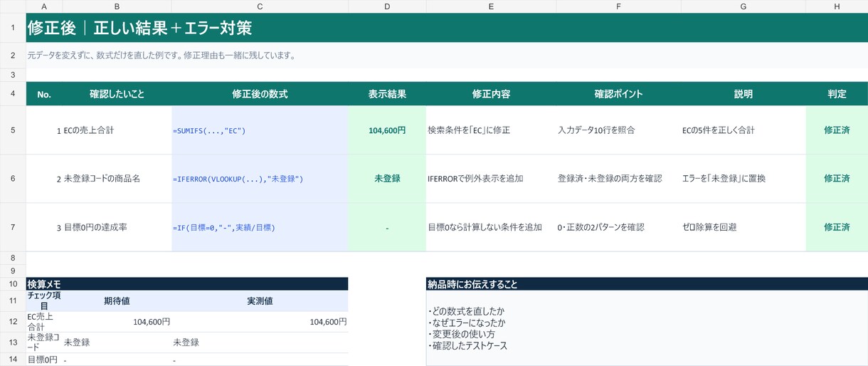The image size is (868, 366).
Task: Select measured value 未登録 in row 13
Action: 260,342
